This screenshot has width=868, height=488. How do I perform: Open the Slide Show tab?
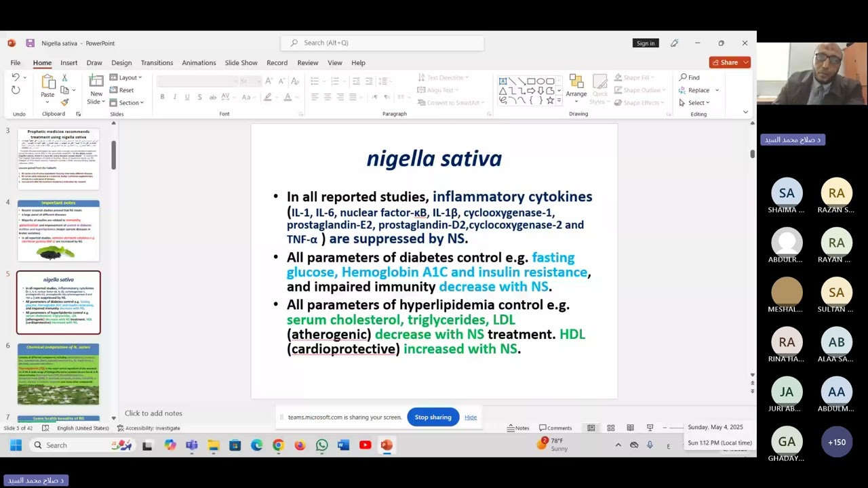click(x=241, y=62)
